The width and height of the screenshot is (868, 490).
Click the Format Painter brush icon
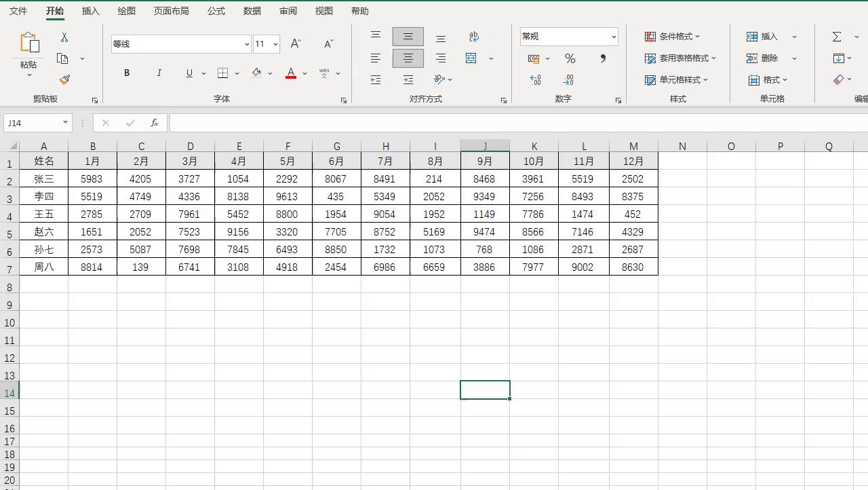point(64,79)
